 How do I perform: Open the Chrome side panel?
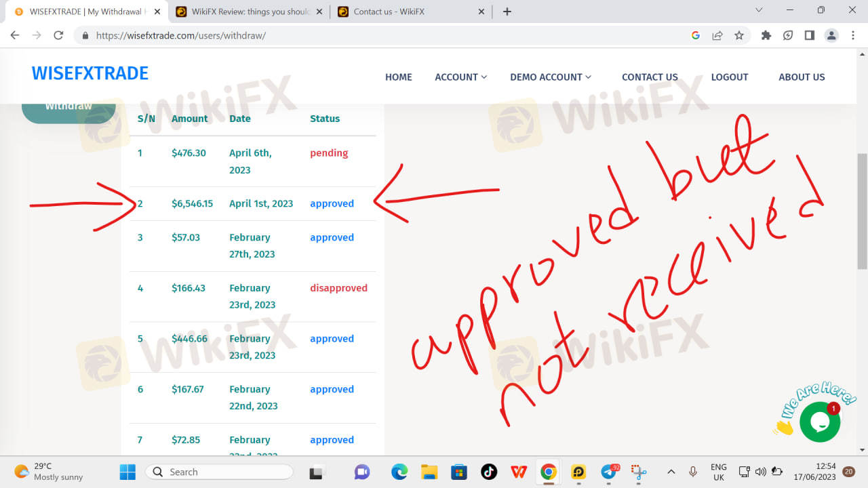pos(810,35)
